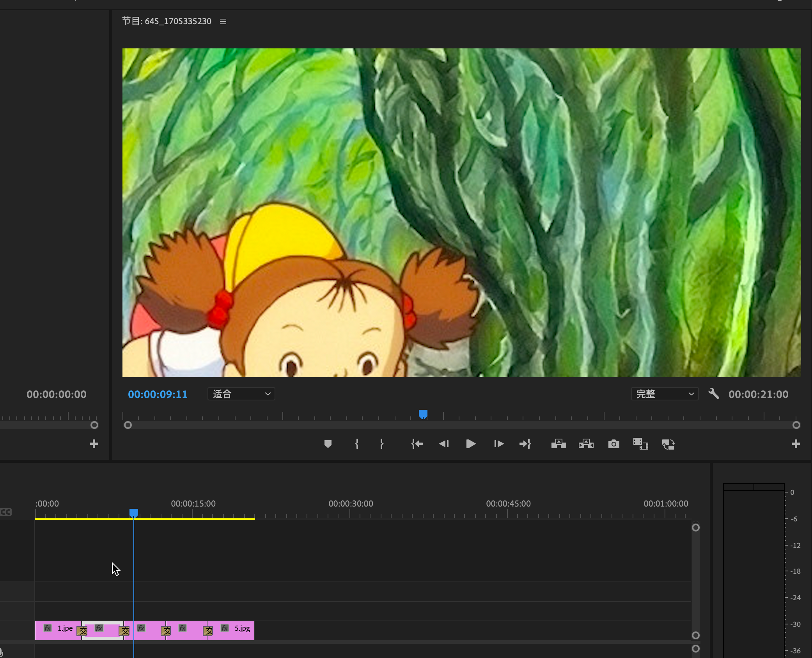Click transition between third and fourth clips
The width and height of the screenshot is (812, 658).
[x=166, y=631]
